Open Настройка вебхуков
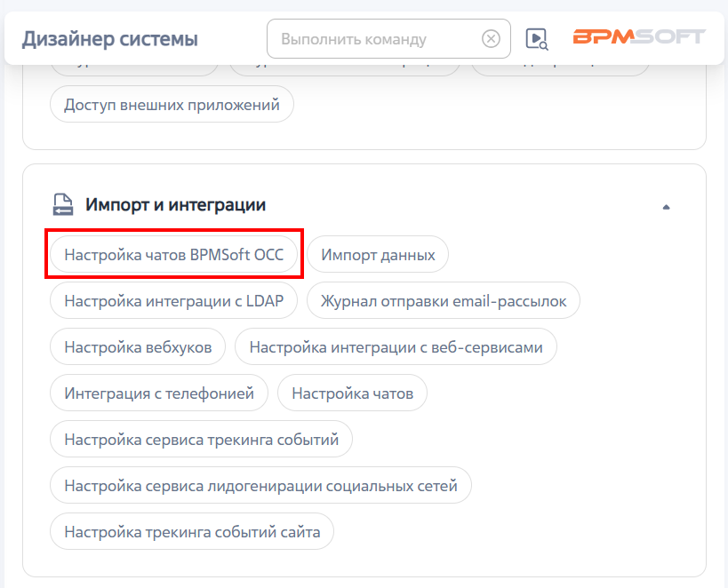 click(138, 346)
